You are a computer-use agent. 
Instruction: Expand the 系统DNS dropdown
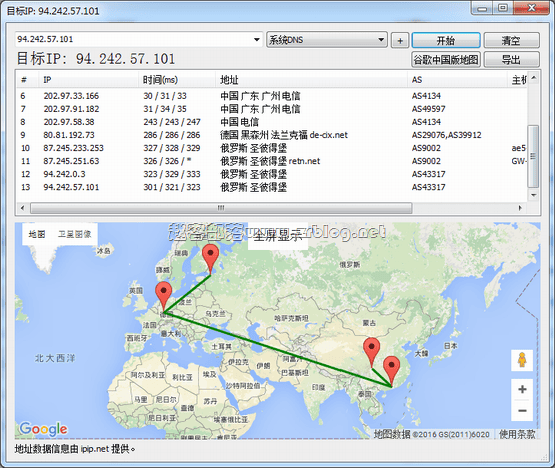pyautogui.click(x=381, y=39)
